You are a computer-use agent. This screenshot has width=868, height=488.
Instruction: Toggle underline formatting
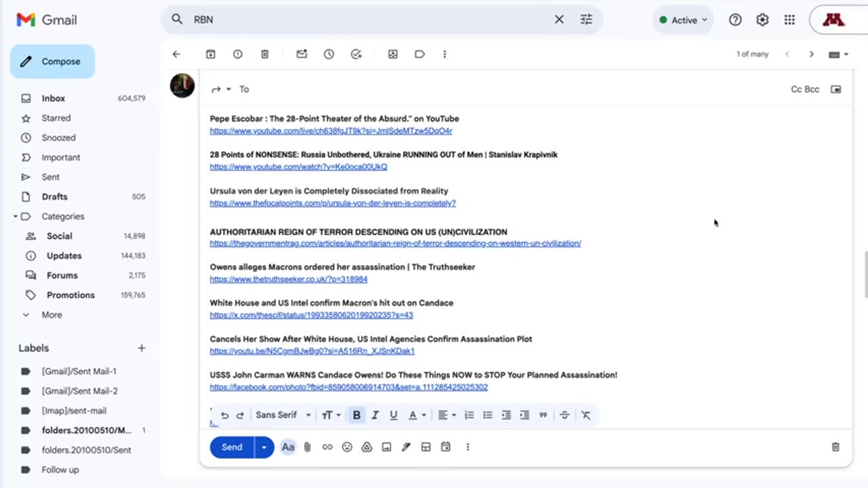pyautogui.click(x=393, y=415)
